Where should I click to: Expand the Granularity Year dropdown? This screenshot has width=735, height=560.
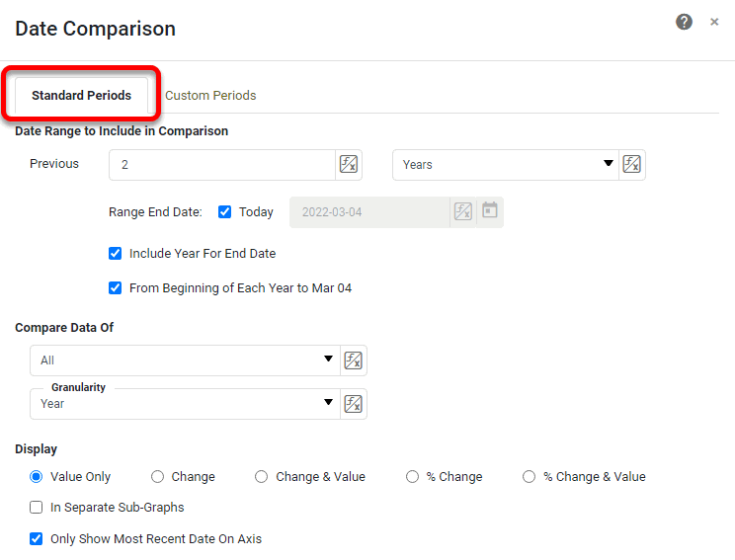(185, 404)
